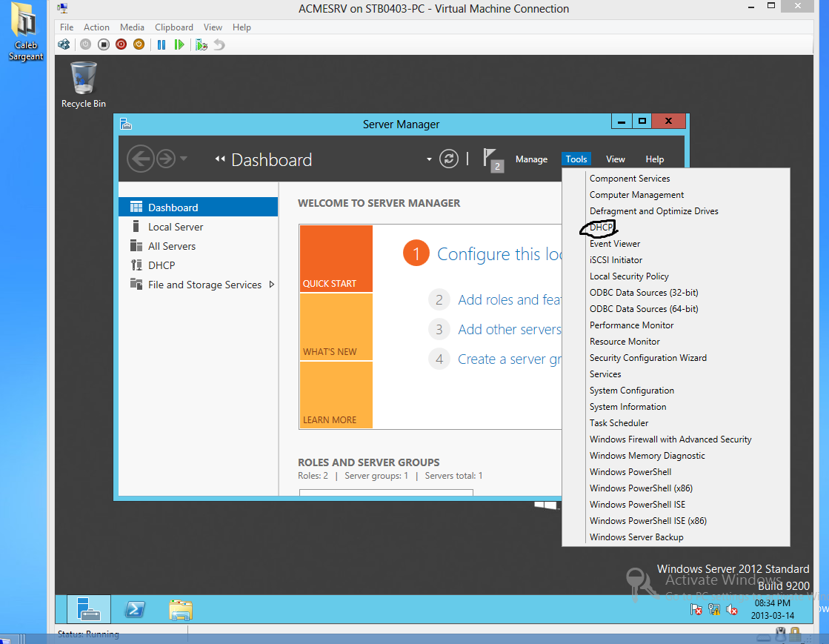Open the Clipboard menu of VM Connection

[174, 27]
